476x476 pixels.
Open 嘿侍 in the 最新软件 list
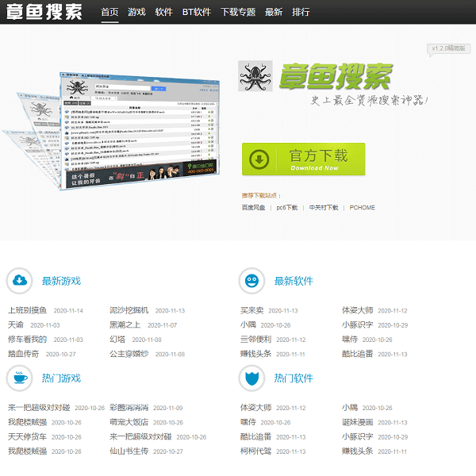tap(350, 340)
